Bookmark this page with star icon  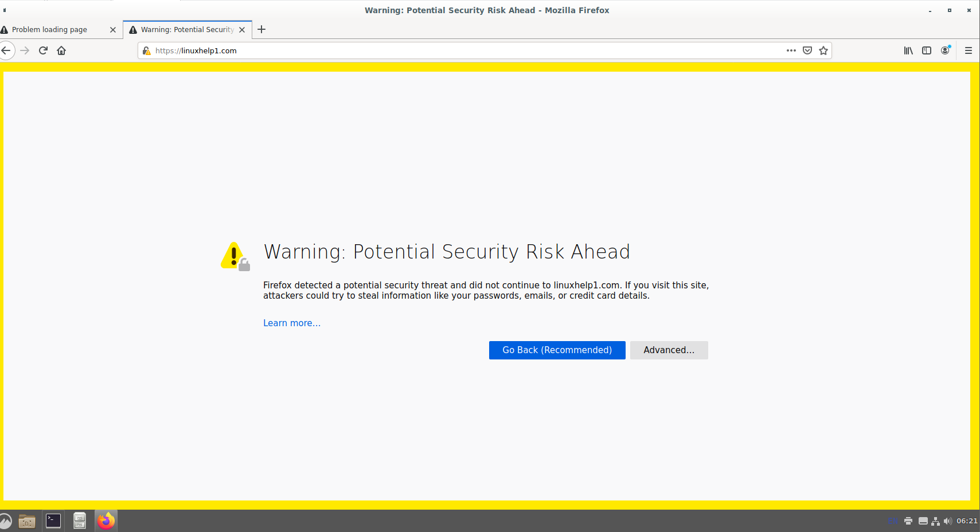tap(823, 50)
